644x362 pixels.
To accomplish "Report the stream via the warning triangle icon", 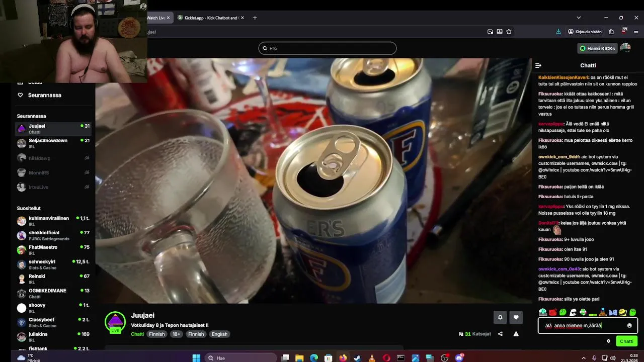I will [516, 334].
